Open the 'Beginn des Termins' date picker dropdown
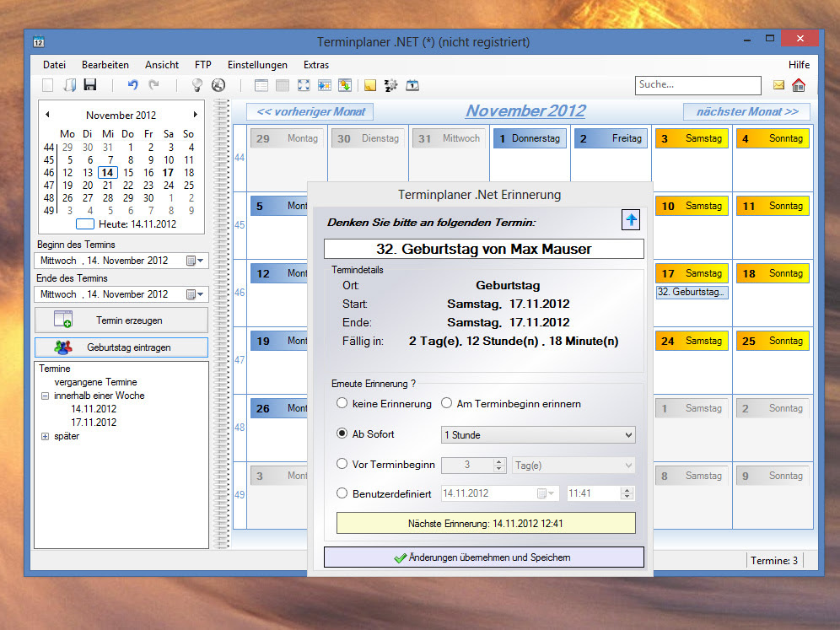840x630 pixels. pos(196,261)
